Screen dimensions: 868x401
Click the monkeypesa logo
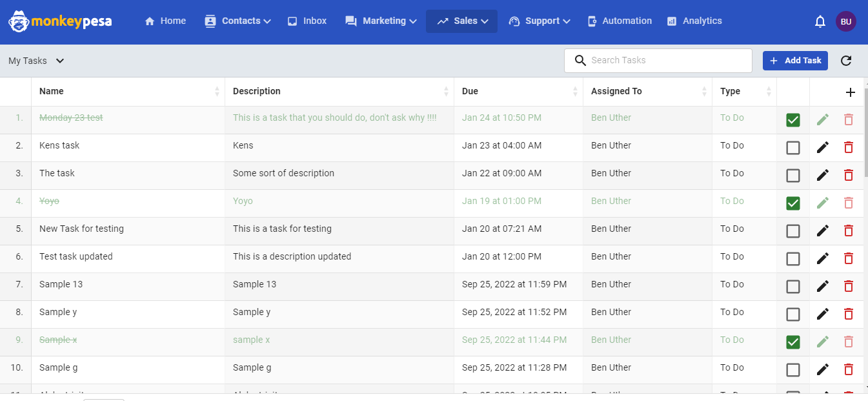click(60, 21)
